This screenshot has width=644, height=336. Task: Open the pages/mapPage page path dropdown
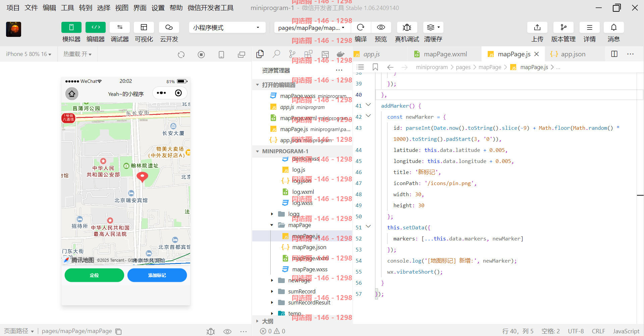pos(312,27)
